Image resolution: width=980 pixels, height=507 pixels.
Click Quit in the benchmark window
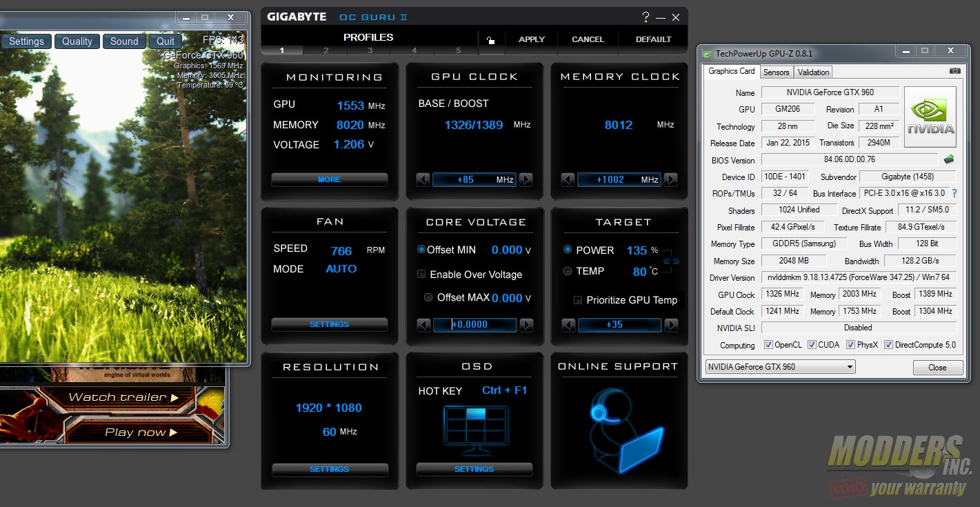(166, 41)
